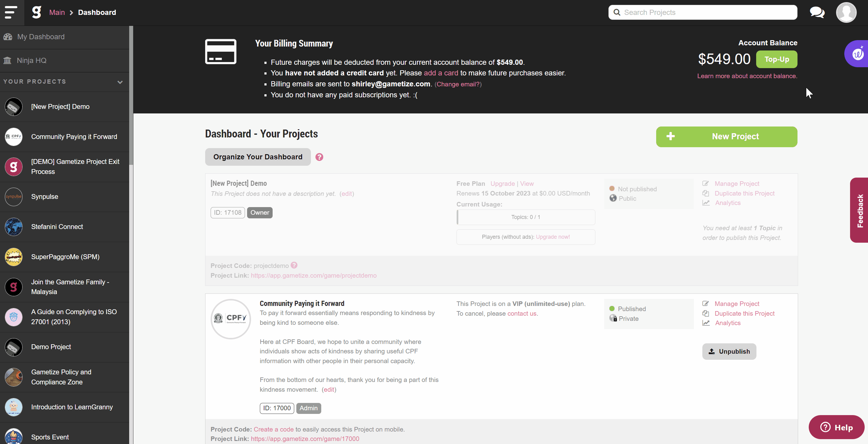Click the Main breadcrumb link
868x444 pixels.
tap(57, 12)
